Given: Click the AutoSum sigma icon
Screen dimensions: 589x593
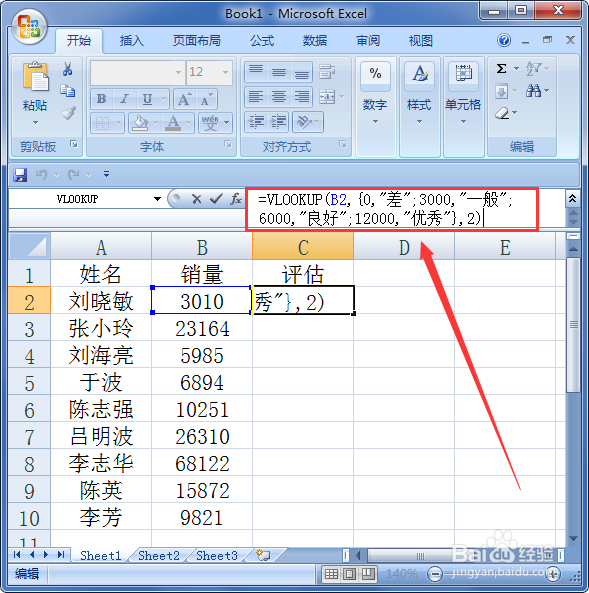Looking at the screenshot, I should tap(502, 68).
